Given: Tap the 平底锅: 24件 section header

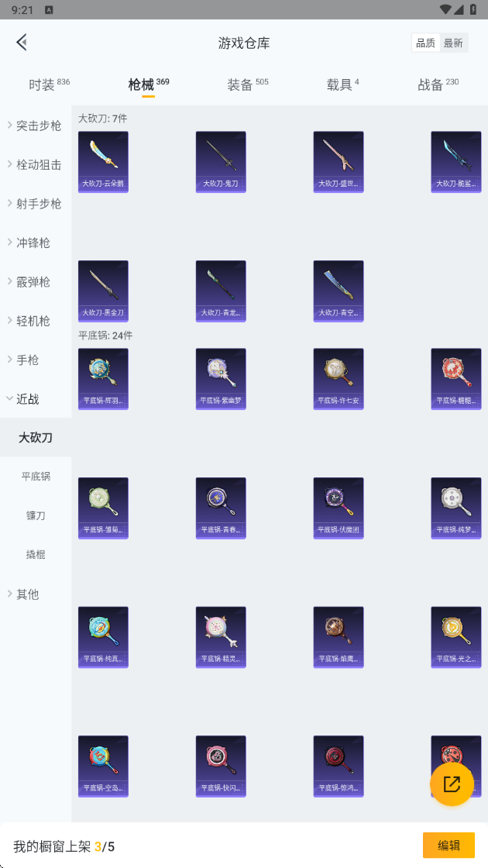Looking at the screenshot, I should click(105, 335).
